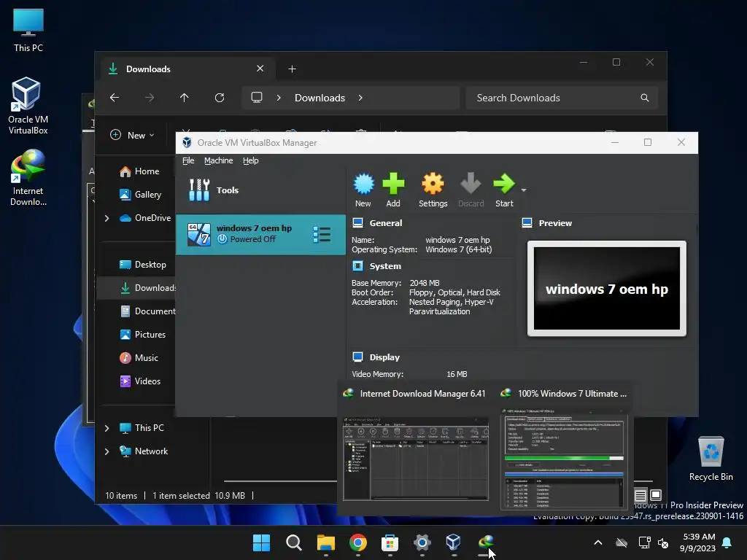Click Downloads in the address breadcrumb
This screenshot has width=747, height=560.
(320, 98)
